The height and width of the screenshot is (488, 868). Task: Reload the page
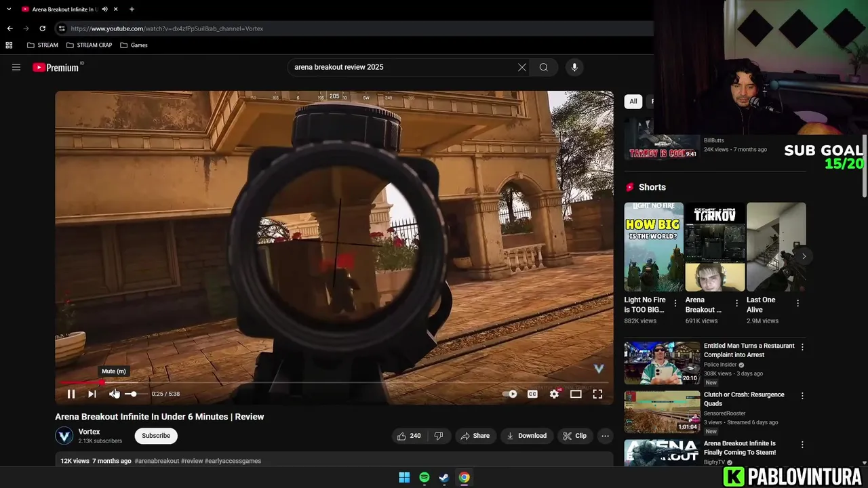pos(42,28)
